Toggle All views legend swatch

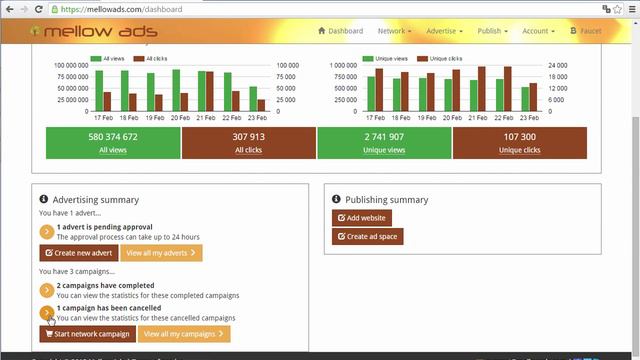click(x=96, y=59)
